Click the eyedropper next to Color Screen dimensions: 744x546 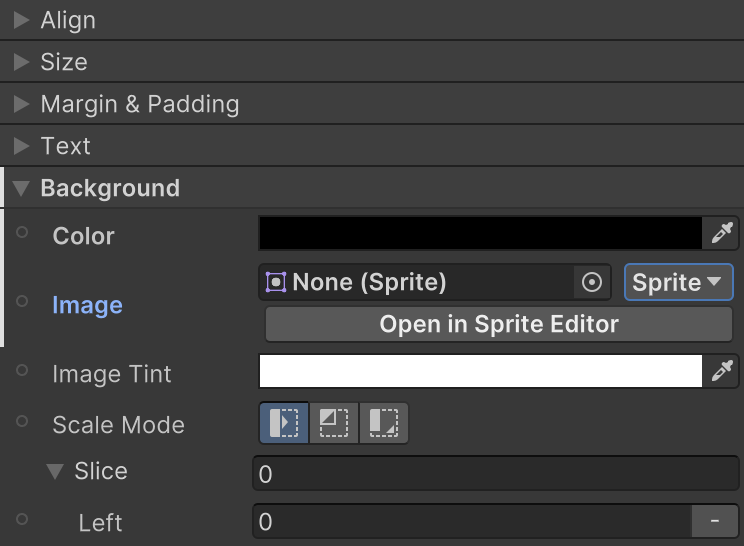click(x=721, y=234)
